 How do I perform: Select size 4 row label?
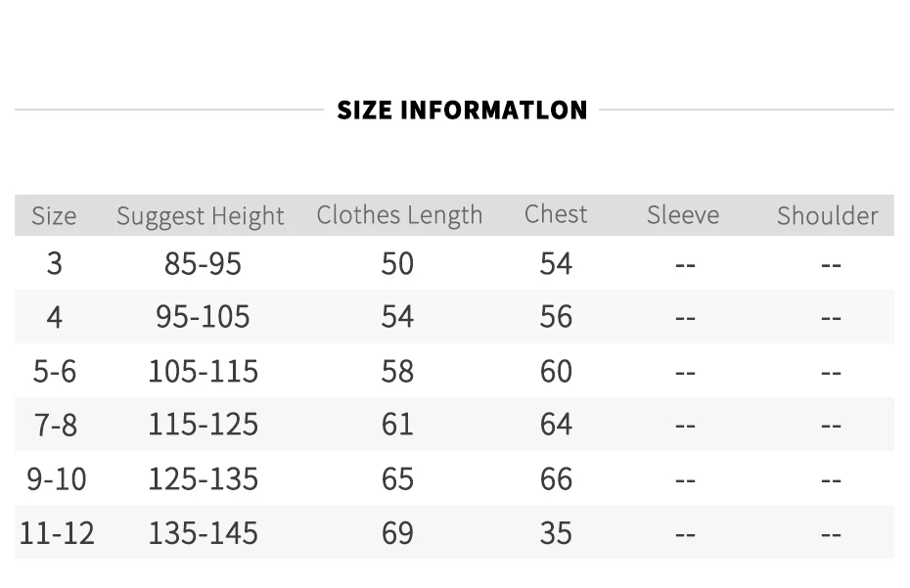(55, 317)
